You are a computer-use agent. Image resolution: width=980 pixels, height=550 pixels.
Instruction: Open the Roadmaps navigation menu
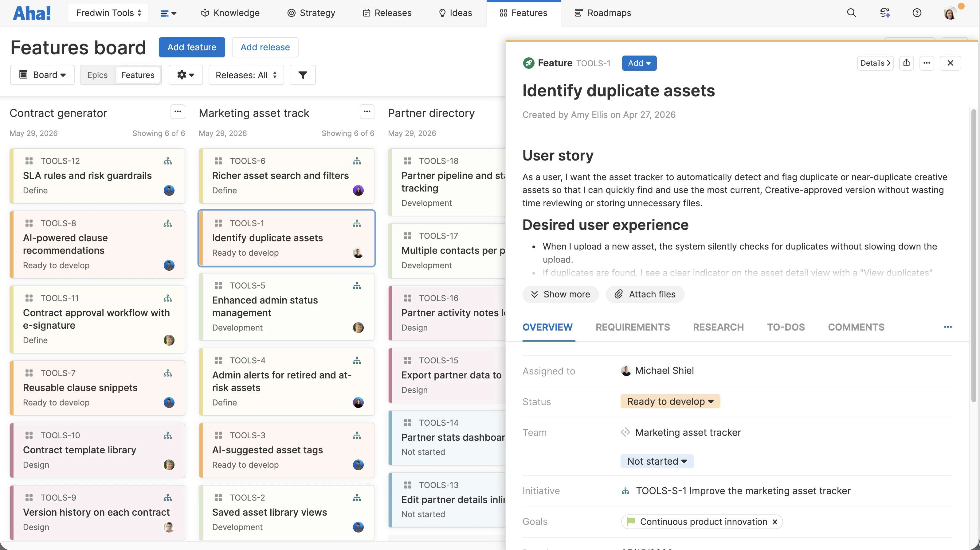click(x=603, y=13)
